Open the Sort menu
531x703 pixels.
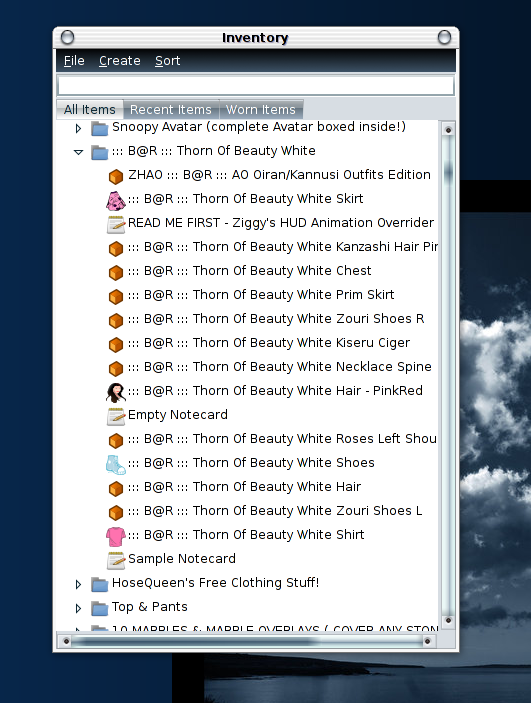168,61
